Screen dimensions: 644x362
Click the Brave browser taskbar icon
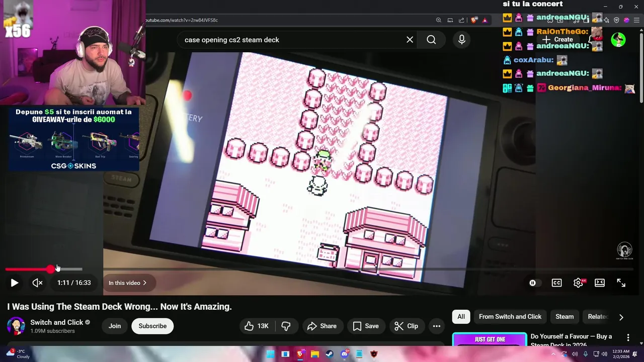tap(300, 354)
